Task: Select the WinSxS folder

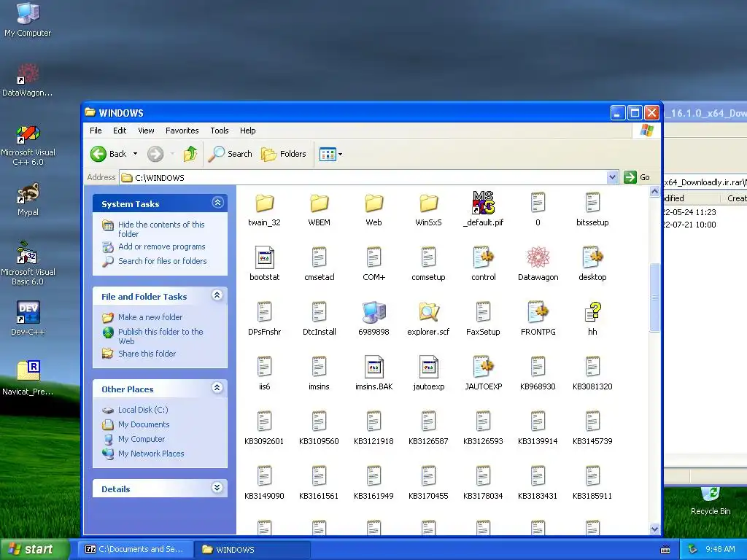Action: point(428,204)
